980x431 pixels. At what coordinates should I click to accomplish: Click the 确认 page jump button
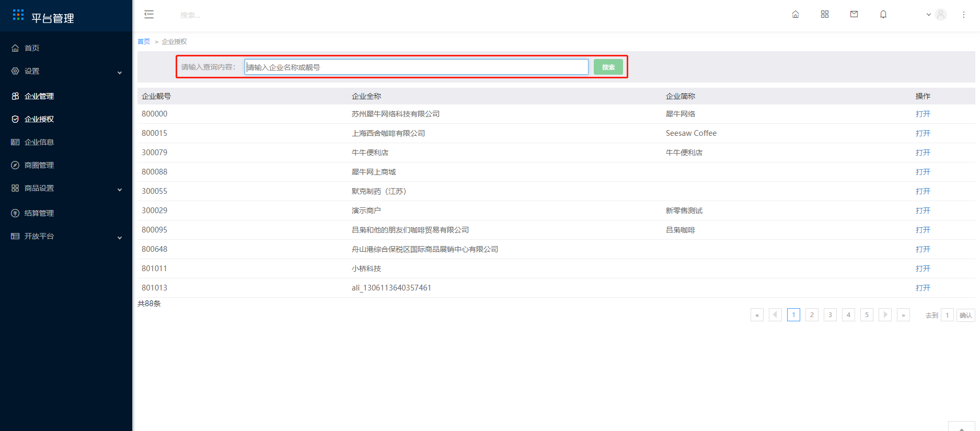966,315
